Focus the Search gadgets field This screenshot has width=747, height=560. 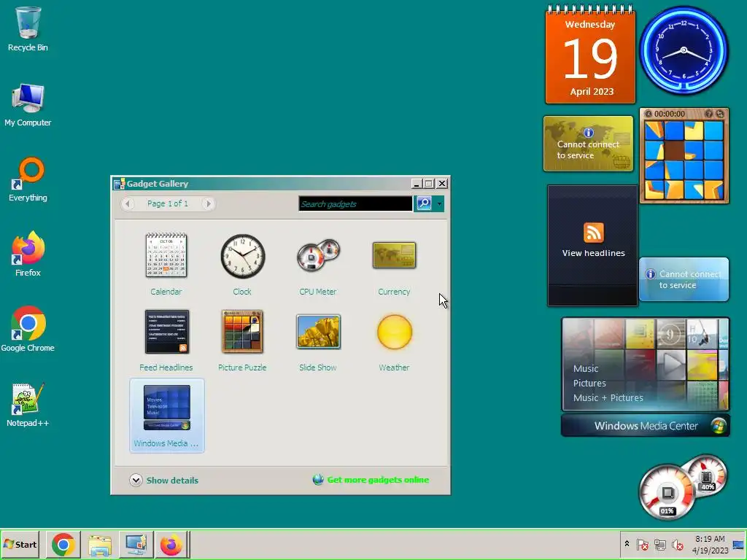(355, 204)
